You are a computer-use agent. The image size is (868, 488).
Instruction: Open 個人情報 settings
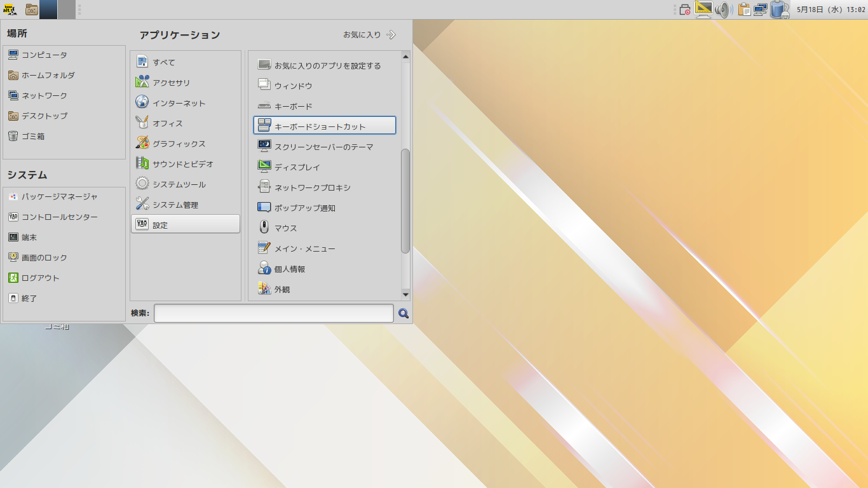tap(325, 269)
